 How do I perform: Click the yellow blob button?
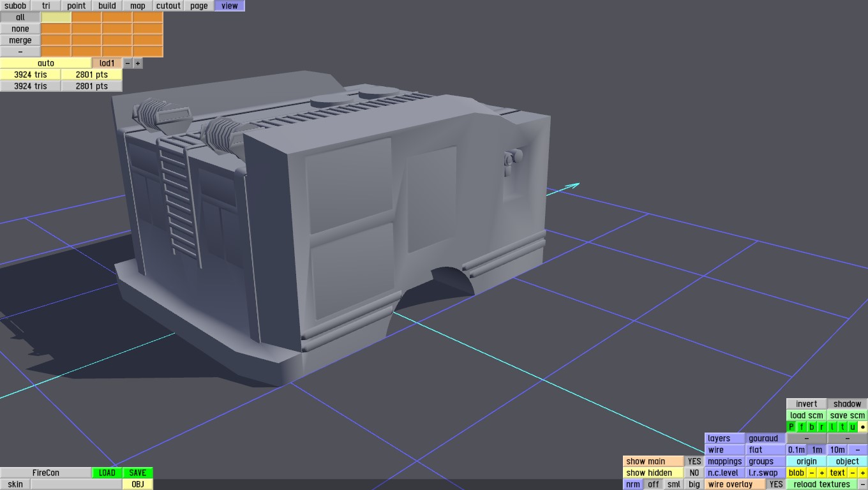tap(797, 473)
